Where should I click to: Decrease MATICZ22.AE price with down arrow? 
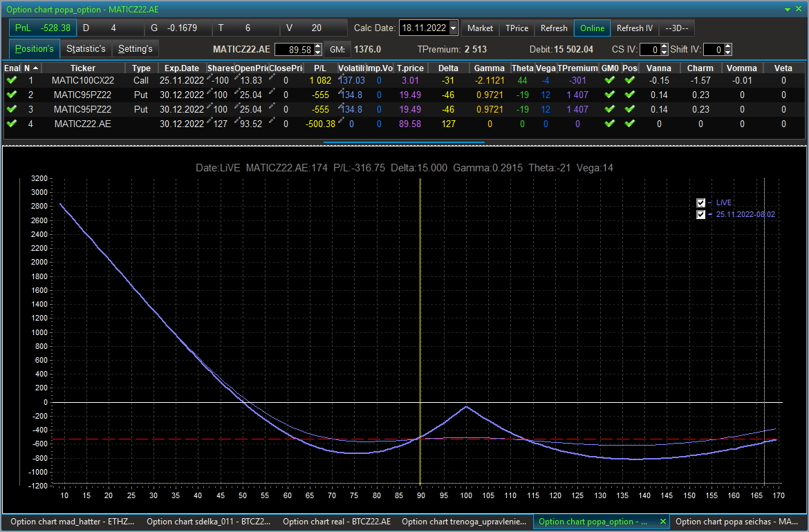(318, 53)
